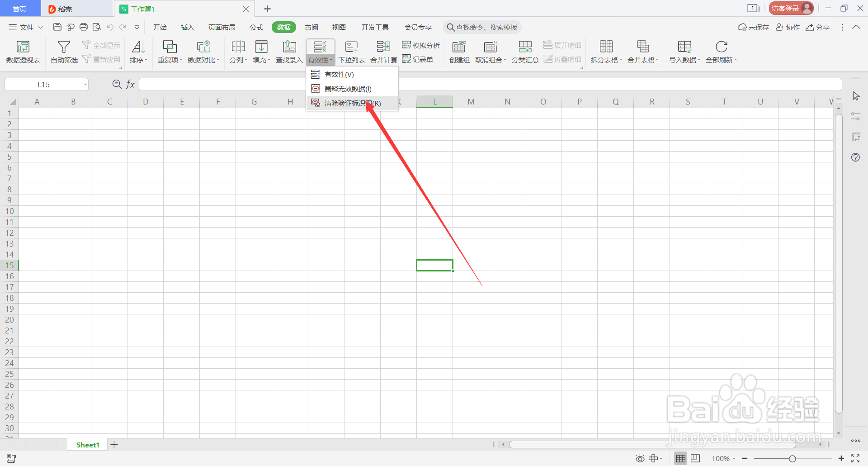
Task: Click the Share (分享) button
Action: point(817,27)
